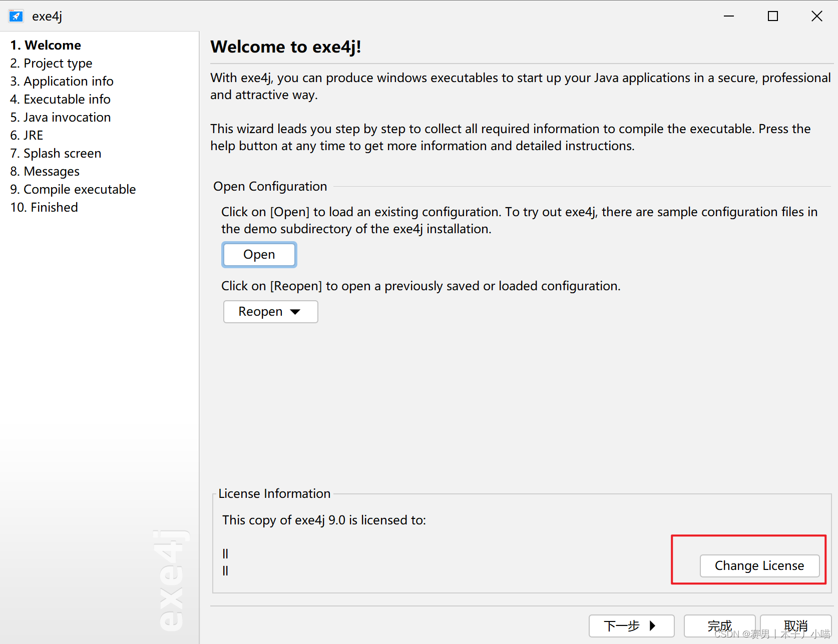Select the Messages step
Viewport: 838px width, 644px height.
[x=45, y=171]
